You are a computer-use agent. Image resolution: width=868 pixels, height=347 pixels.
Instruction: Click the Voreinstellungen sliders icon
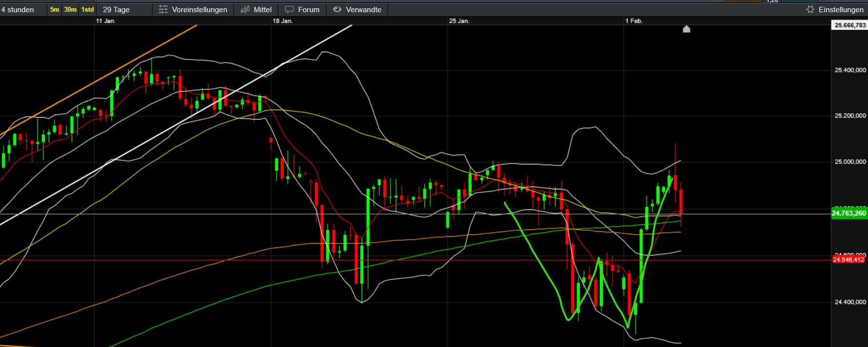[x=163, y=10]
